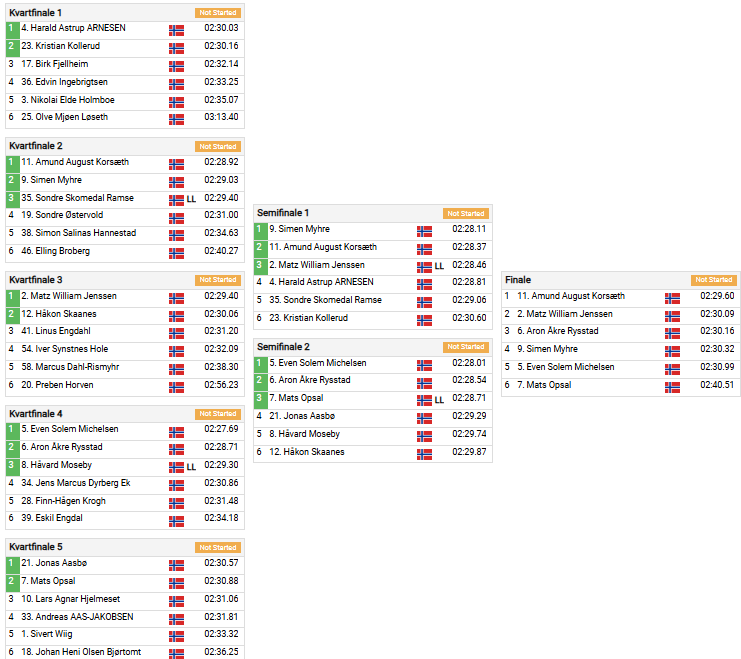This screenshot has height=659, width=741.
Task: Select the Semifinale 1 heat header
Action: 283,213
